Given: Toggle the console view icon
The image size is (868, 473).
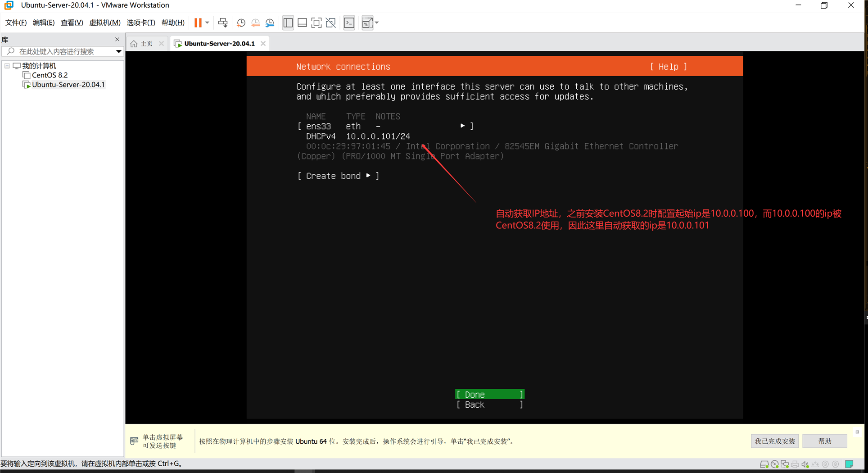Looking at the screenshot, I should coord(349,23).
